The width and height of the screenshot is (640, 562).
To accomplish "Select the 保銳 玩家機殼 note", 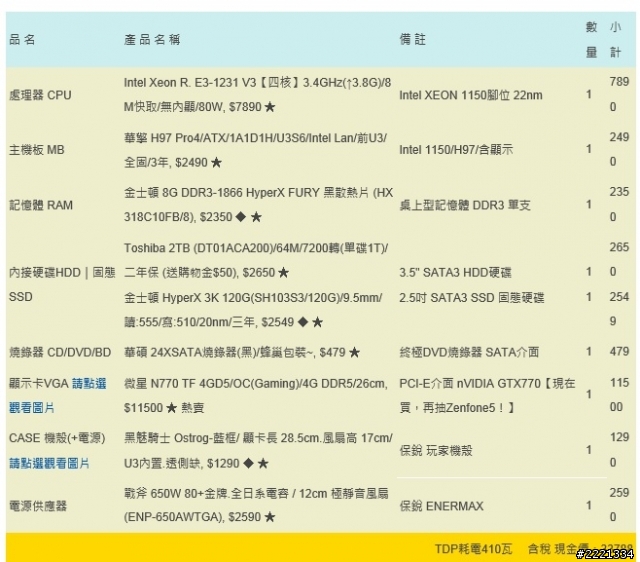I will 436,451.
